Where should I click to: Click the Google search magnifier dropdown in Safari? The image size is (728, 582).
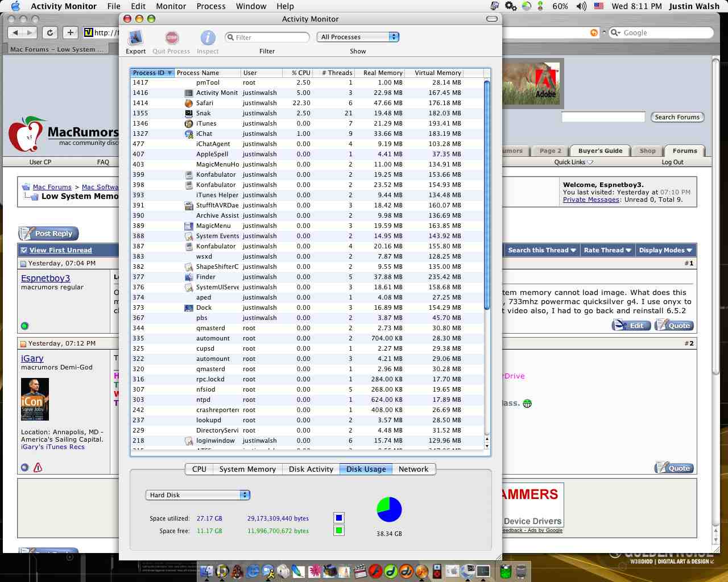click(x=615, y=33)
